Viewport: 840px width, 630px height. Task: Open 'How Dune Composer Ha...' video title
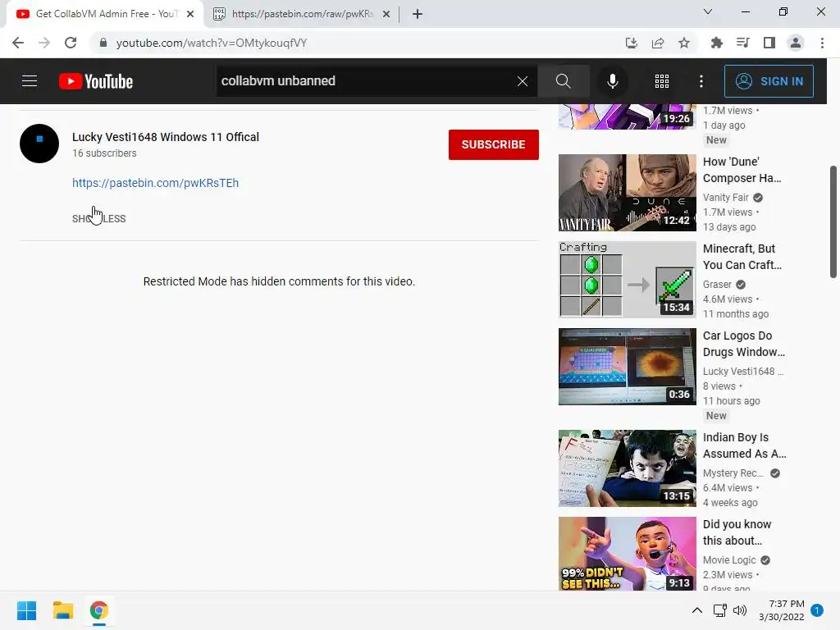coord(742,170)
